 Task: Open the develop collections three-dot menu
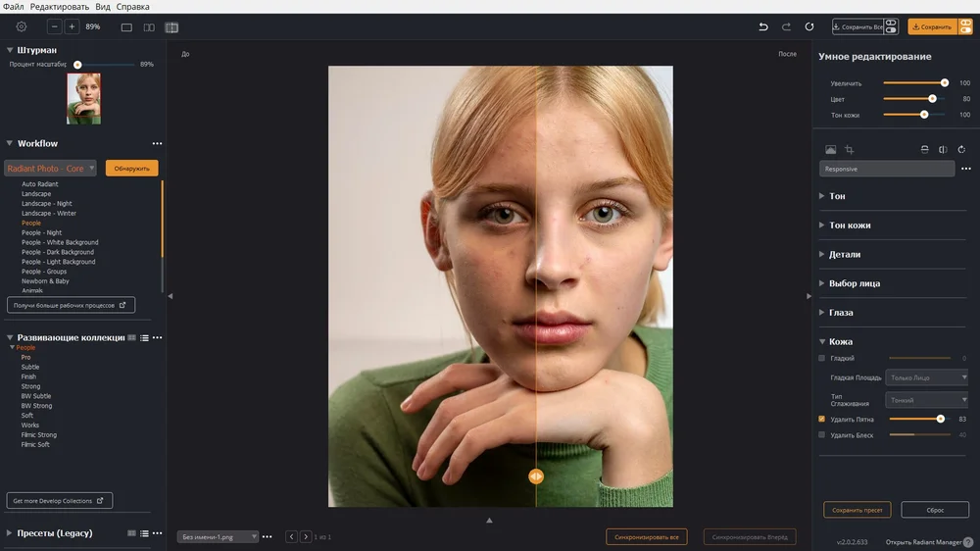pyautogui.click(x=158, y=337)
